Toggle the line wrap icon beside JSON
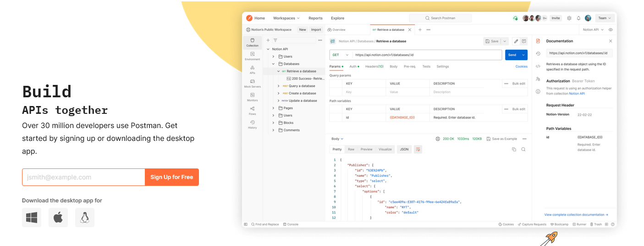The width and height of the screenshot is (644, 246). click(418, 149)
